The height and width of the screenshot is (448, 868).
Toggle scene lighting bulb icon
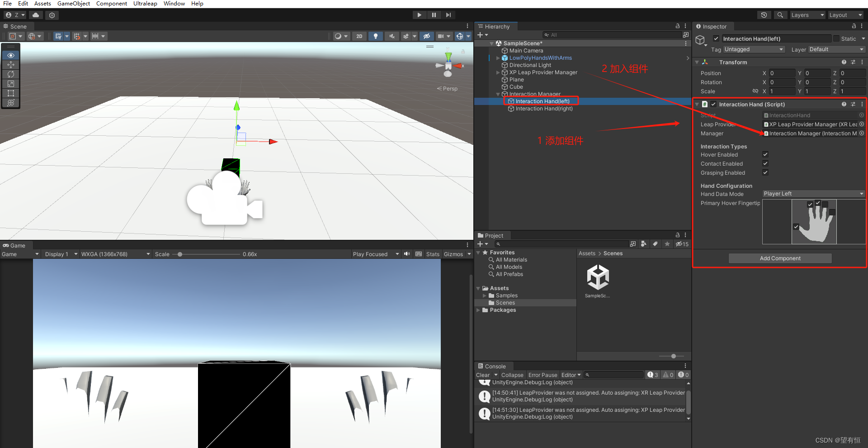pos(375,36)
